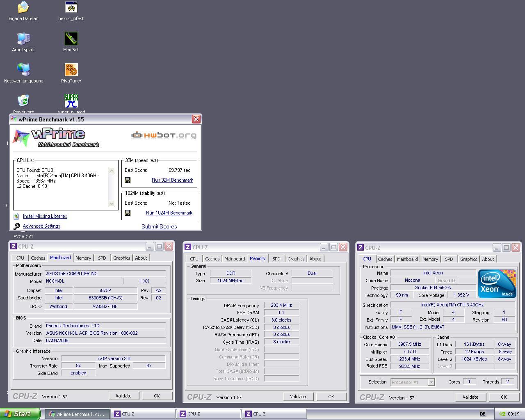Open Memory tab in Mainboard CPU-Z window
The image size is (525, 420).
(x=83, y=258)
